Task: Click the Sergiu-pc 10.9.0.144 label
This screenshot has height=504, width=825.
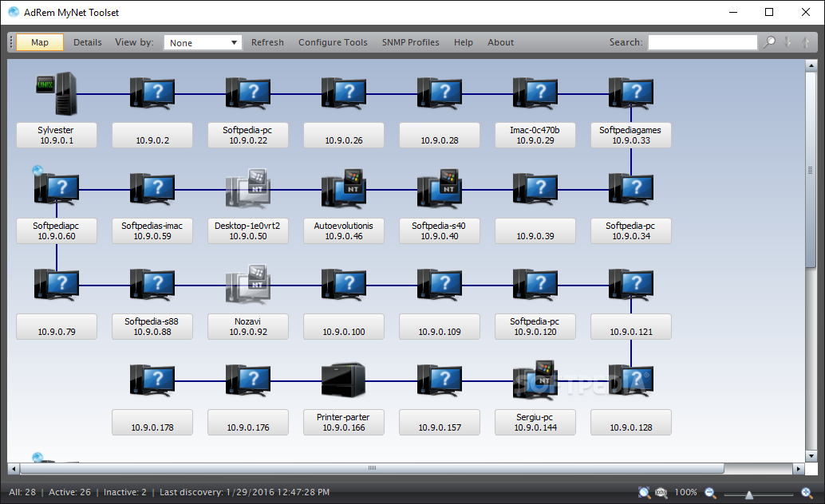Action: (535, 423)
